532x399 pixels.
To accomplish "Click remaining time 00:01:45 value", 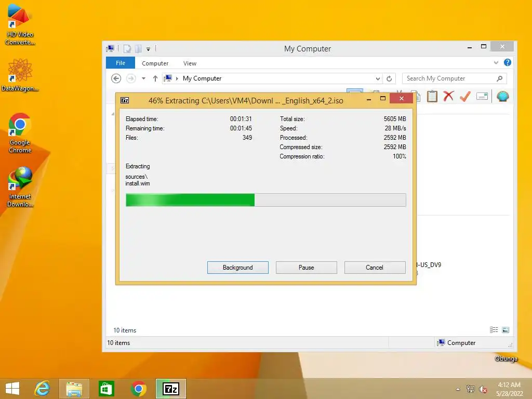I will 241,128.
